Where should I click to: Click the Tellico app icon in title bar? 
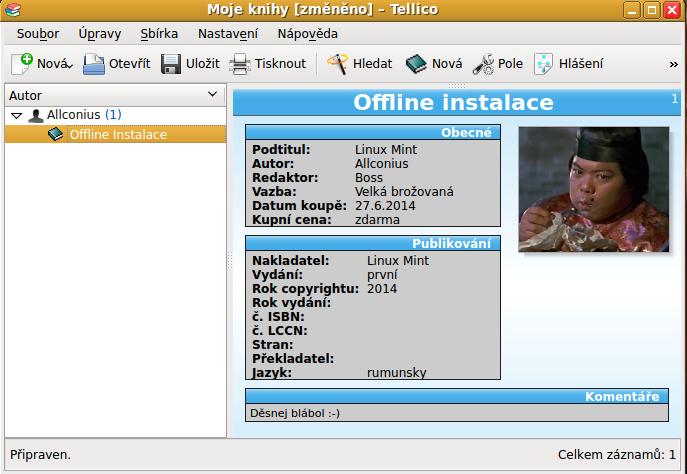pyautogui.click(x=13, y=10)
